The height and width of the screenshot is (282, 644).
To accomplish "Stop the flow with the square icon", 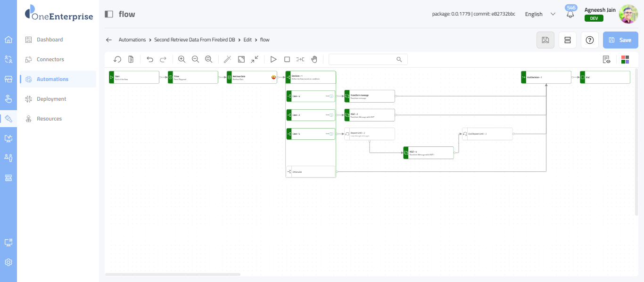I will tap(287, 59).
